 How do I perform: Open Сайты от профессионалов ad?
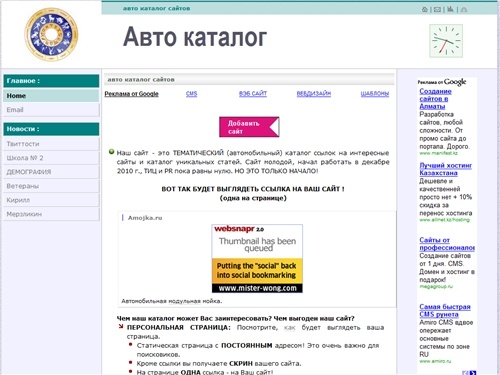click(x=447, y=244)
